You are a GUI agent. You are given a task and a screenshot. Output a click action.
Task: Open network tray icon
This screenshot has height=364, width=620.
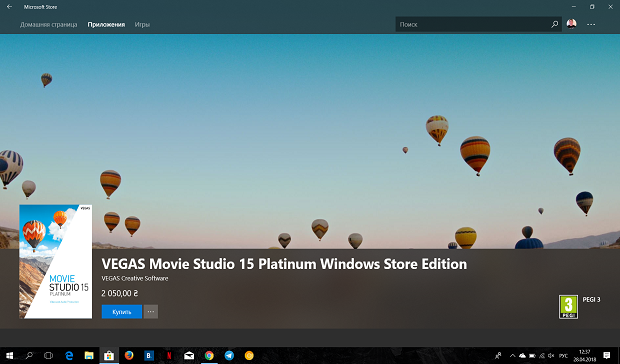point(542,356)
